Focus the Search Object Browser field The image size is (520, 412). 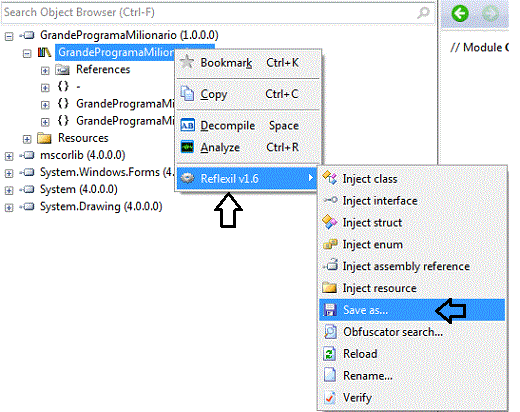click(x=218, y=13)
